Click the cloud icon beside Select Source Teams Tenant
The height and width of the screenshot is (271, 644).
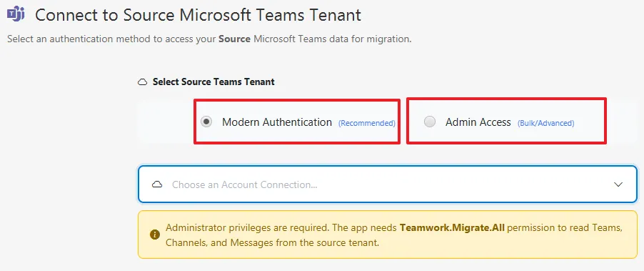coord(143,82)
